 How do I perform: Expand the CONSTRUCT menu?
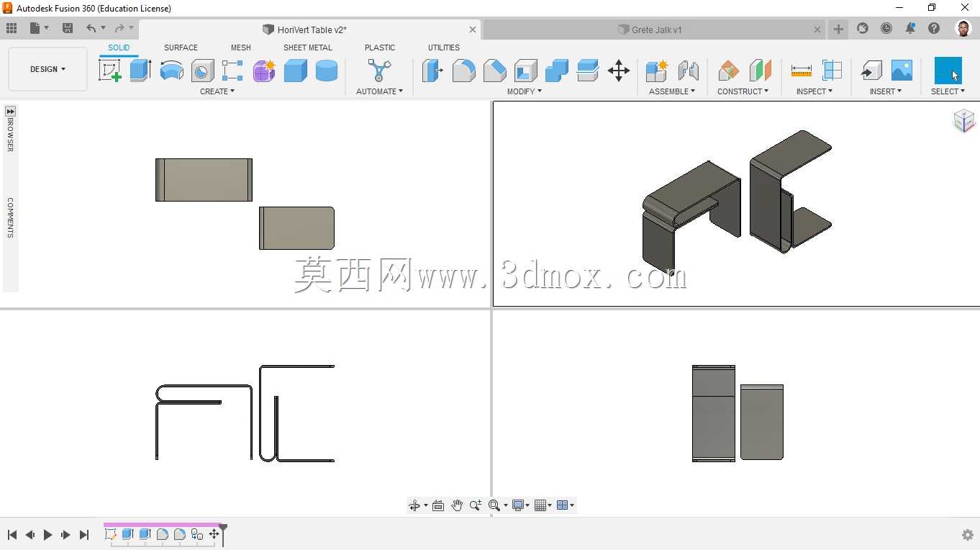point(743,91)
